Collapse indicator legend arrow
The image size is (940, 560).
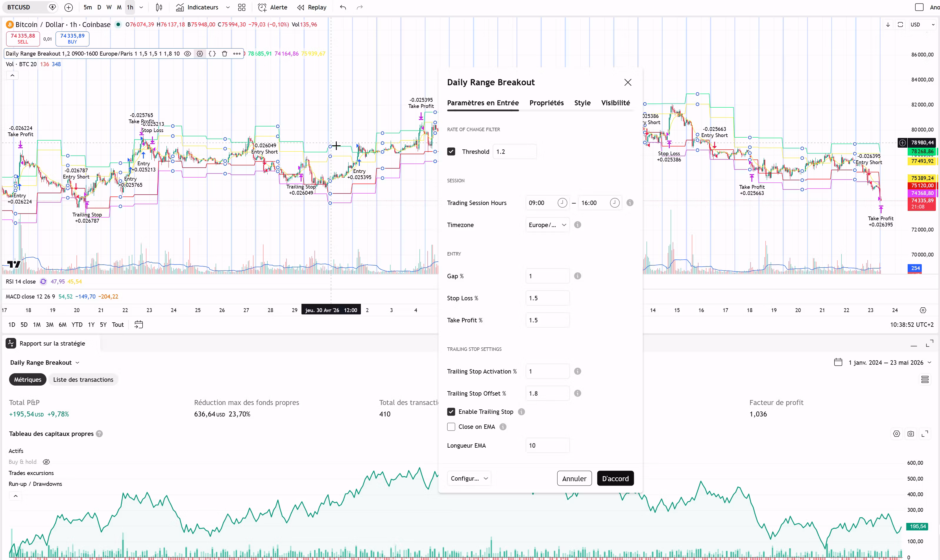click(12, 76)
